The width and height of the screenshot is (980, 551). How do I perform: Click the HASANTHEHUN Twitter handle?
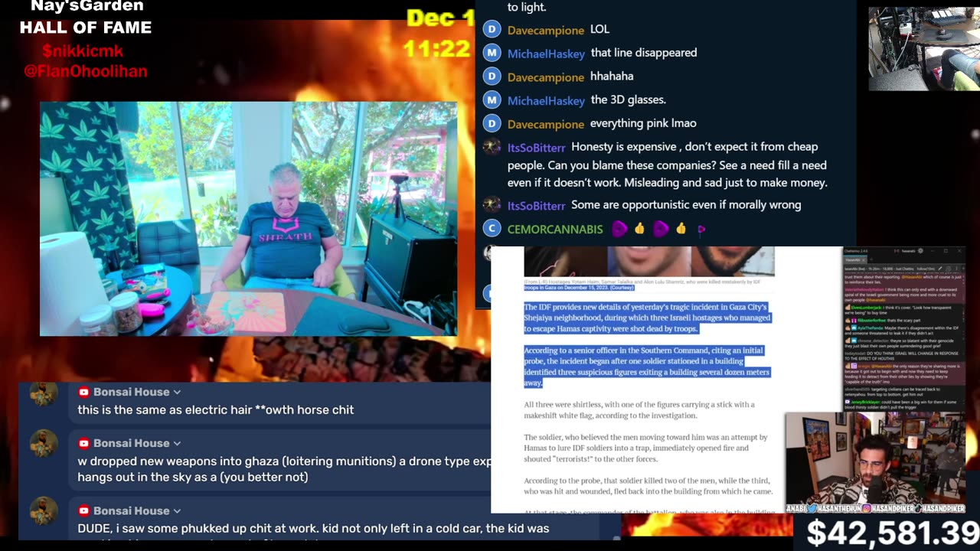coord(840,508)
